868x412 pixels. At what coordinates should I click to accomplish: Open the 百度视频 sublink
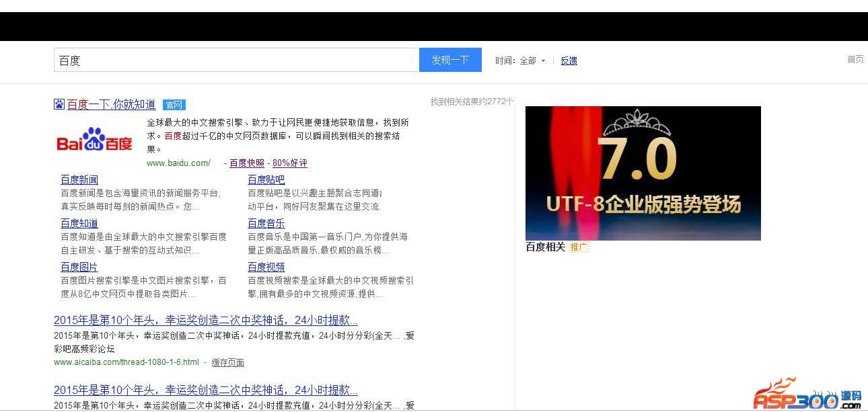click(266, 267)
